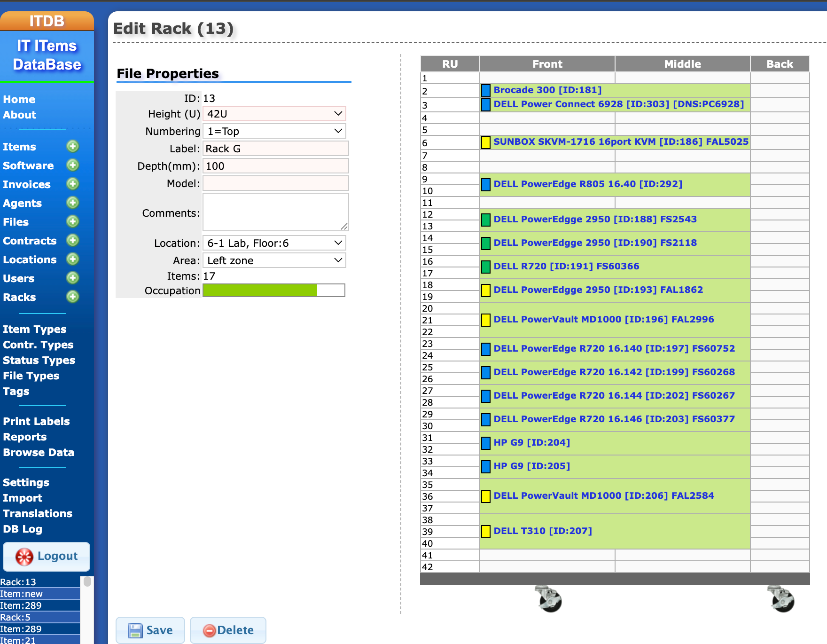Delete this rack
827x644 pixels.
tap(228, 630)
